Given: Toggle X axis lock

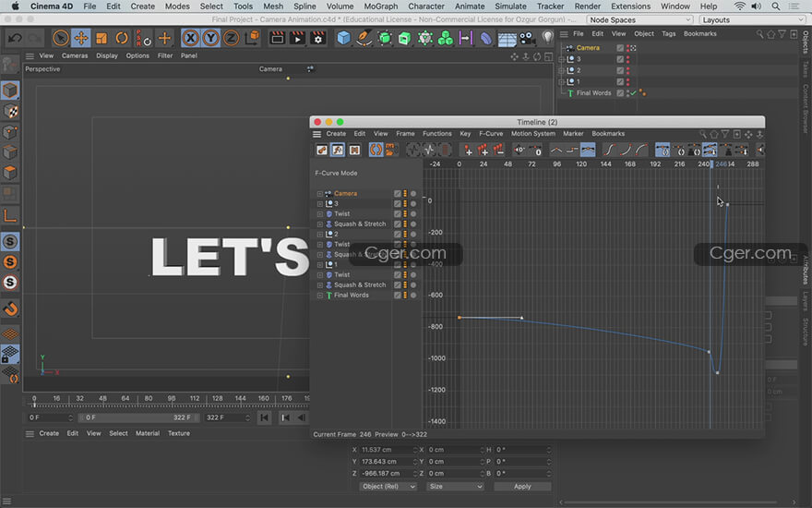Looking at the screenshot, I should [x=191, y=39].
